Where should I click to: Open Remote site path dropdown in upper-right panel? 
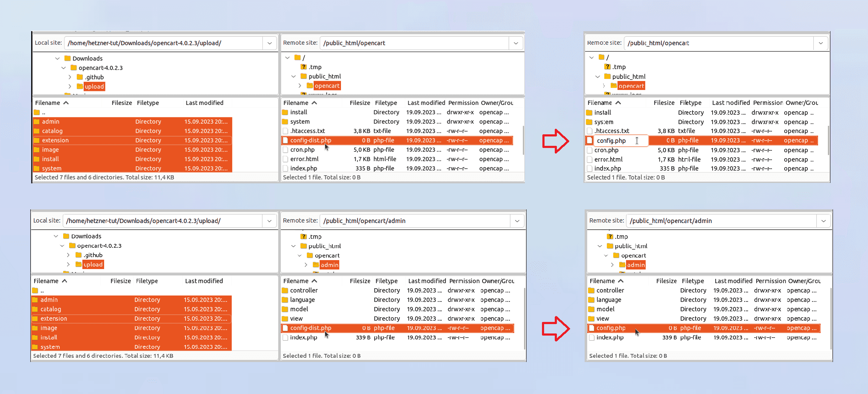coord(821,43)
